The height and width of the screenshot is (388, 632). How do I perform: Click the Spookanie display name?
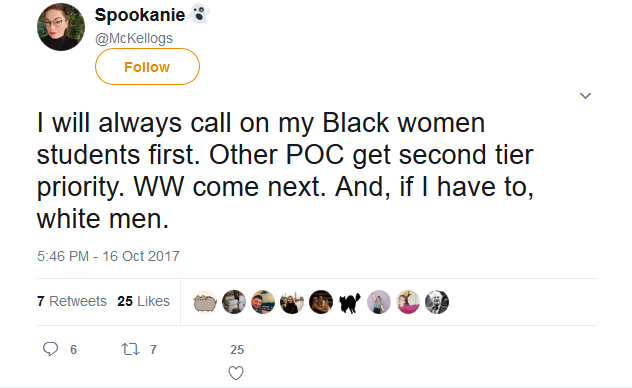(x=140, y=15)
